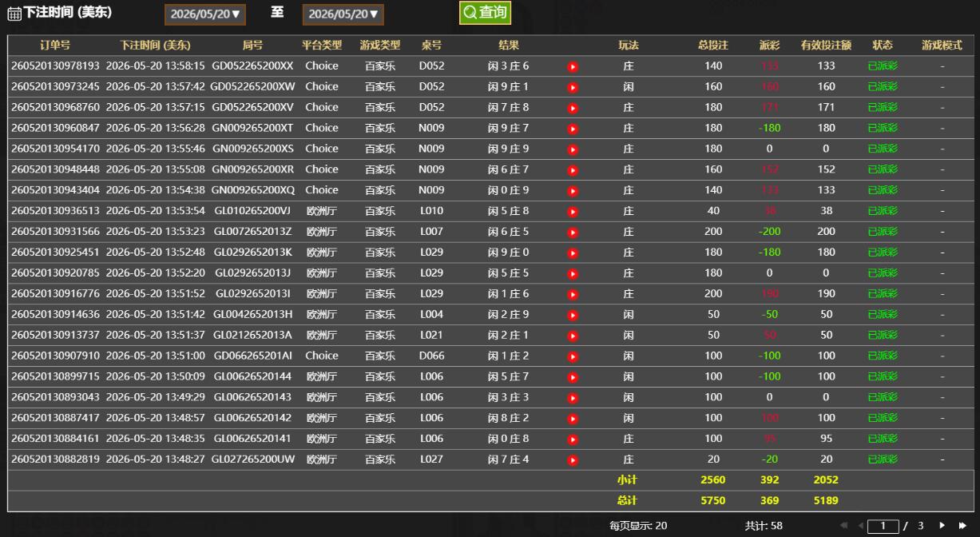Viewport: 980px width, 537px height.
Task: Play replay video for order 260520130884161
Action: click(x=573, y=440)
